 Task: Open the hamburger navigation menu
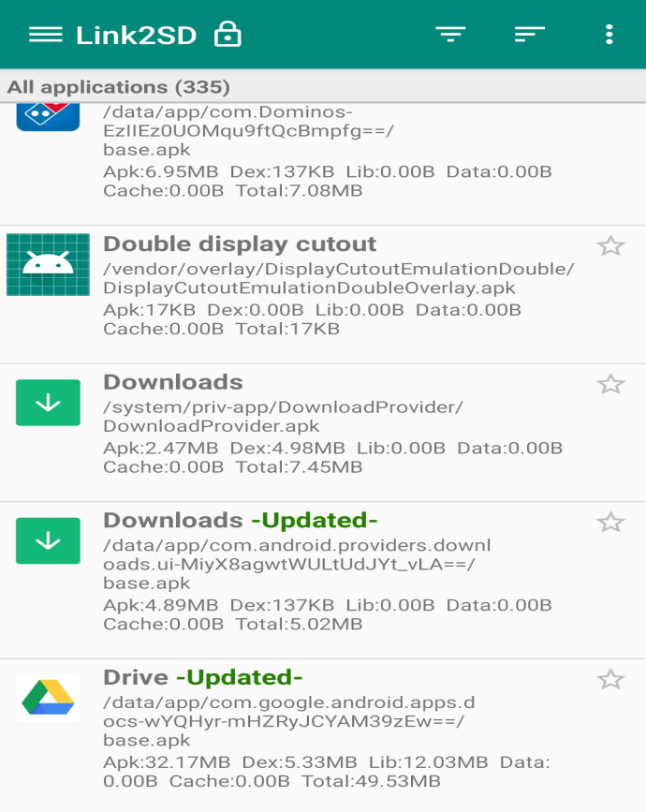pyautogui.click(x=46, y=35)
